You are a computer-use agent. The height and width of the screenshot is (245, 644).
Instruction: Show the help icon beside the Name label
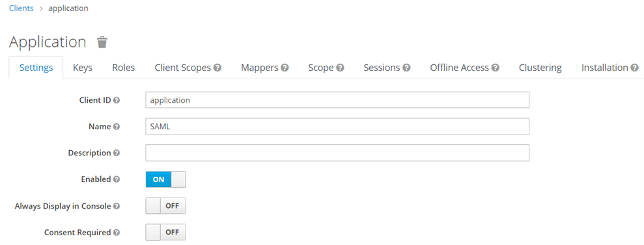[117, 127]
